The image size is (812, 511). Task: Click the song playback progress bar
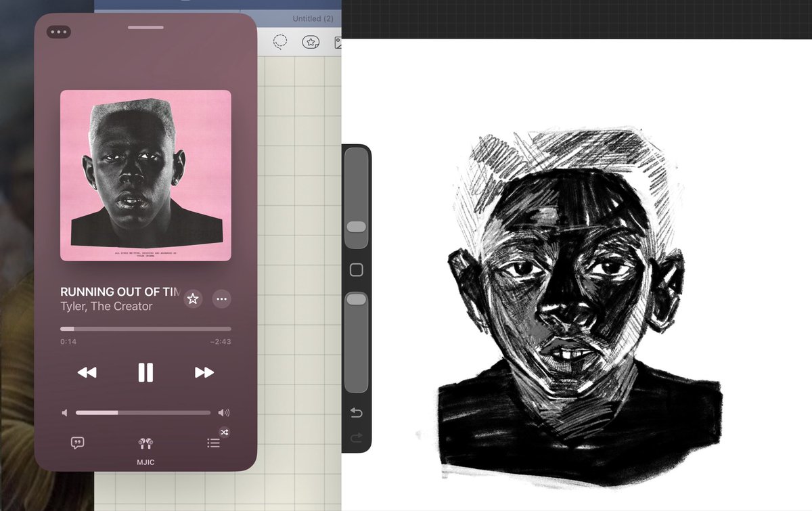coord(145,329)
